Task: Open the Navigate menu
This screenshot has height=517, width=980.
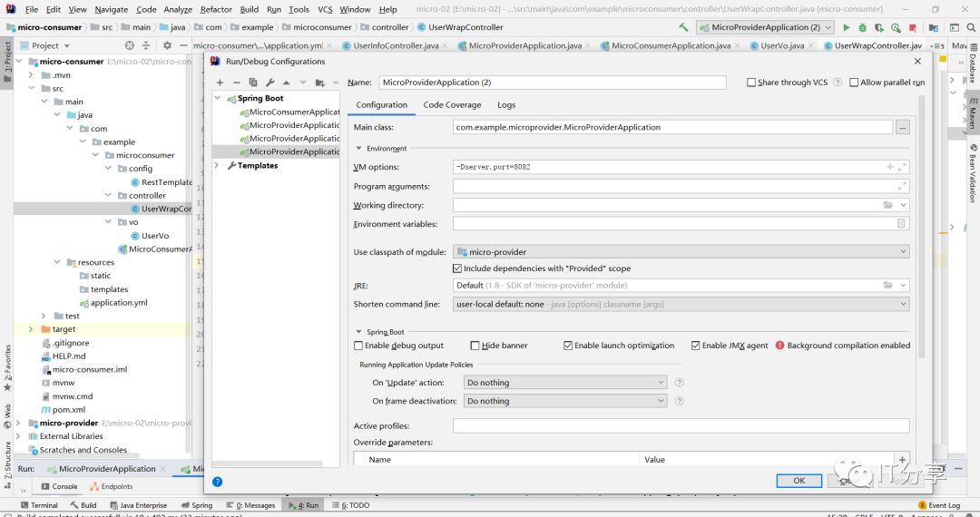Action: [x=112, y=9]
